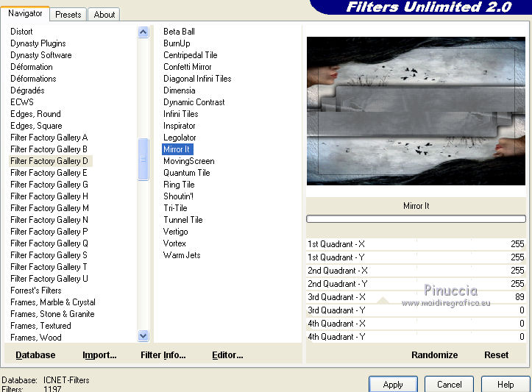Viewport: 532px width, 392px height.
Task: Adjust the 1st Quadrant - X slider
Action: [416, 244]
